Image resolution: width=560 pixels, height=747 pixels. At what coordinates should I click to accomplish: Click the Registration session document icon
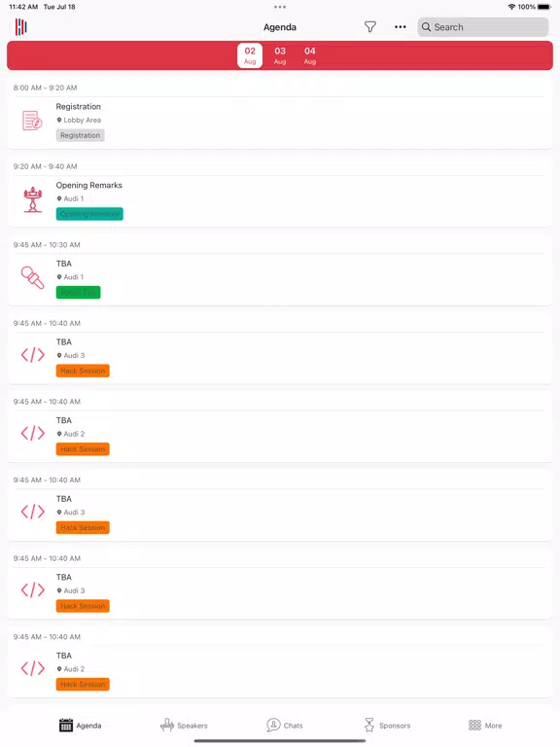pos(32,121)
